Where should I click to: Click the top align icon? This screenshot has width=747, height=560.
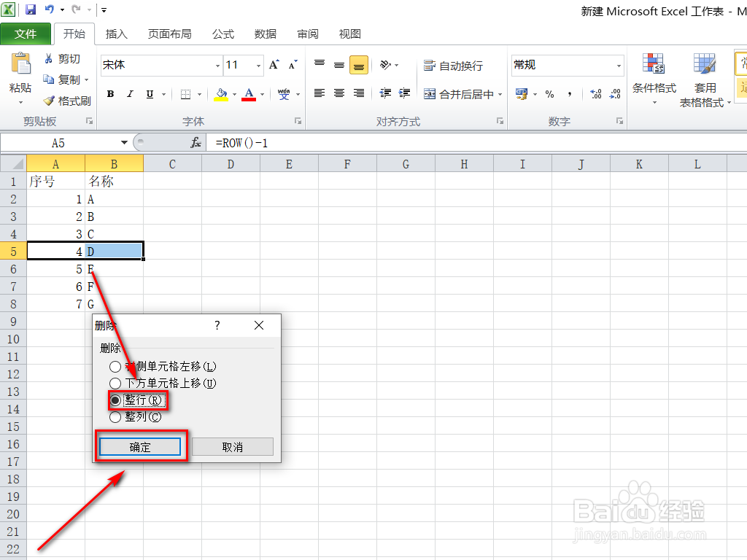coord(320,65)
